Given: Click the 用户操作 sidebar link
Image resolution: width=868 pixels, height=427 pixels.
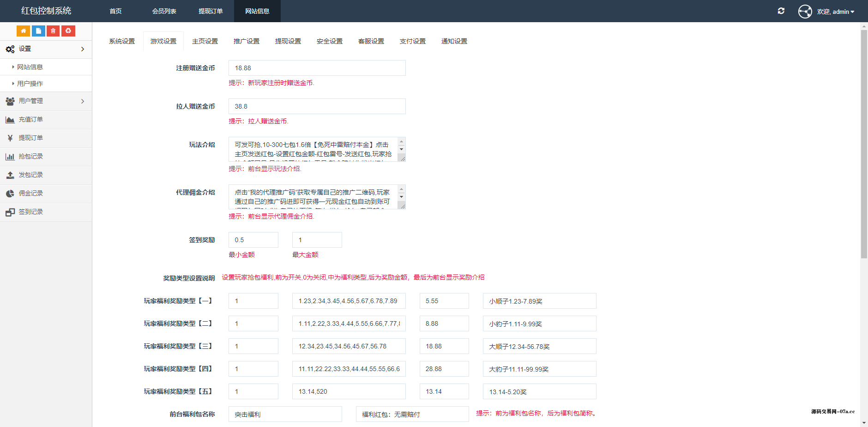Looking at the screenshot, I should click(x=30, y=83).
